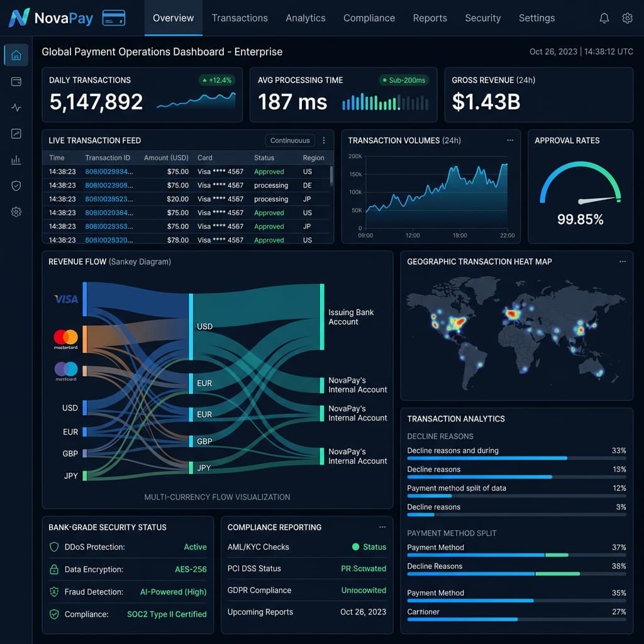Click the Fraud Detection badge icon
Screen dimensions: 644x644
54,591
